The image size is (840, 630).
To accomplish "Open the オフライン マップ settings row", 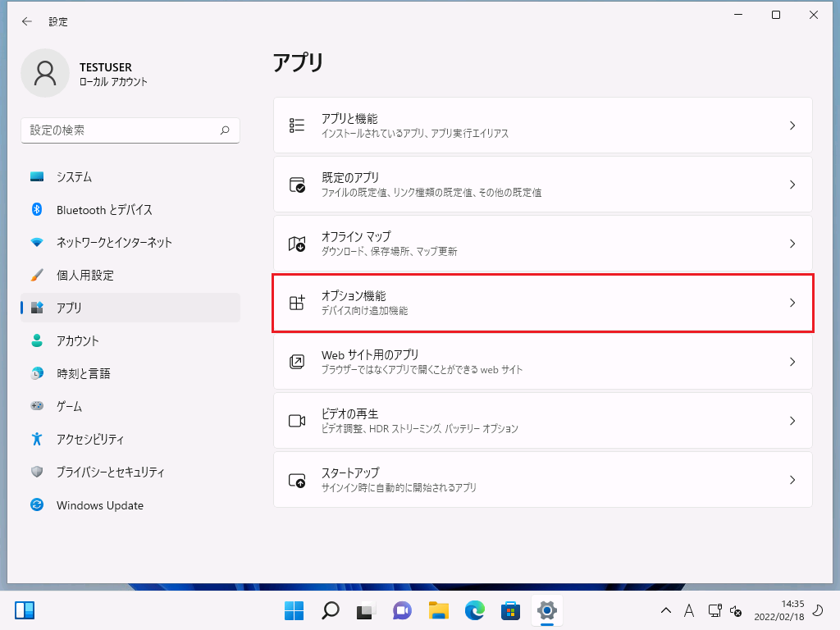I will 542,244.
